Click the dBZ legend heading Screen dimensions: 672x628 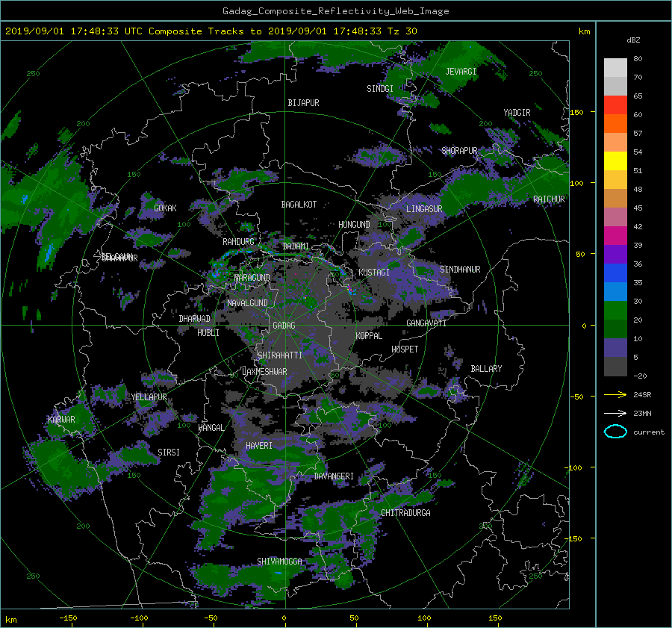633,40
